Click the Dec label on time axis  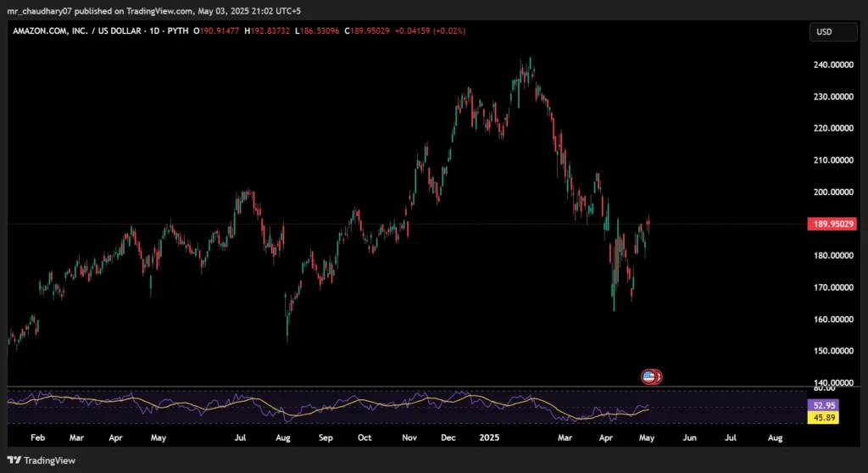tap(448, 437)
